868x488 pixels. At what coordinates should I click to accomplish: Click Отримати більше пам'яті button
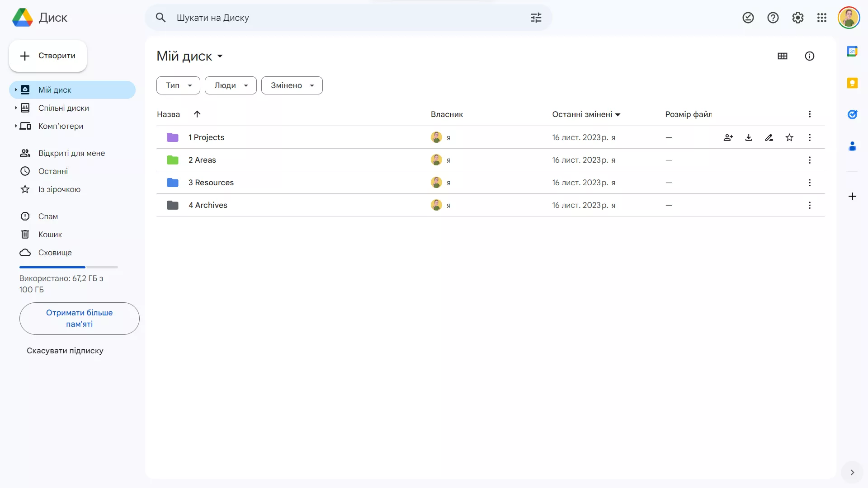pyautogui.click(x=80, y=319)
